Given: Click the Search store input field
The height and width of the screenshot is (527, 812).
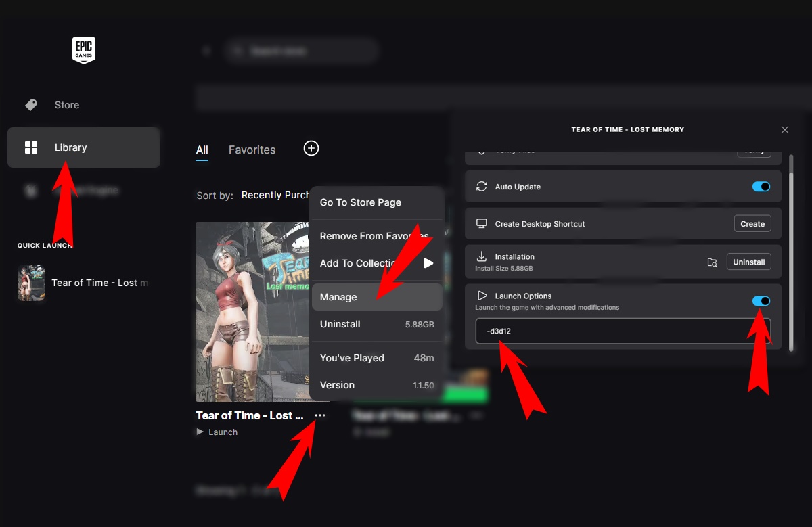Looking at the screenshot, I should (302, 51).
